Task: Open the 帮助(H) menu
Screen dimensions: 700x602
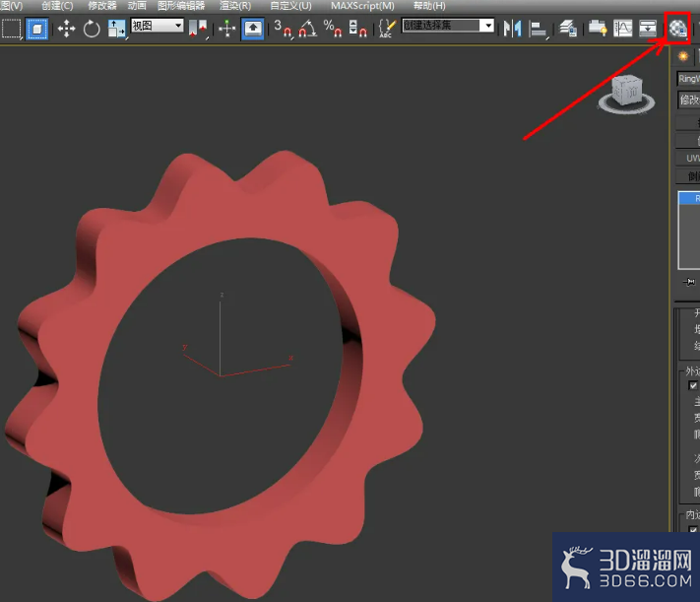Action: pyautogui.click(x=429, y=6)
